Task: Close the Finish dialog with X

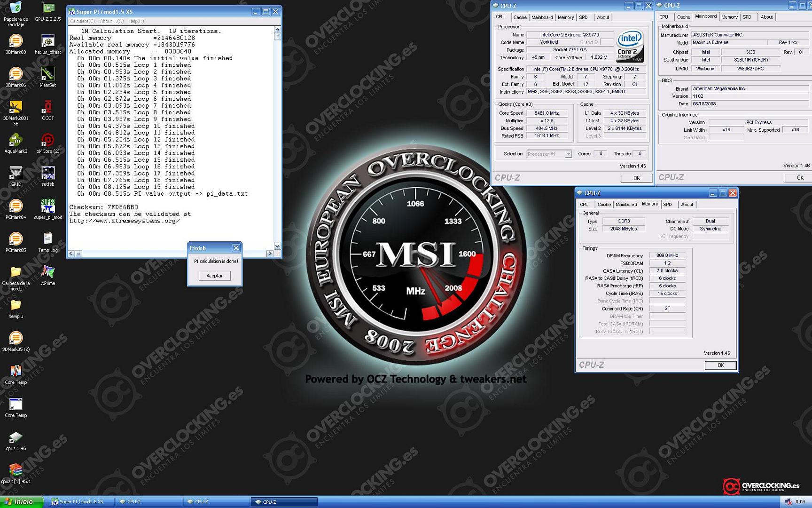Action: [x=236, y=248]
